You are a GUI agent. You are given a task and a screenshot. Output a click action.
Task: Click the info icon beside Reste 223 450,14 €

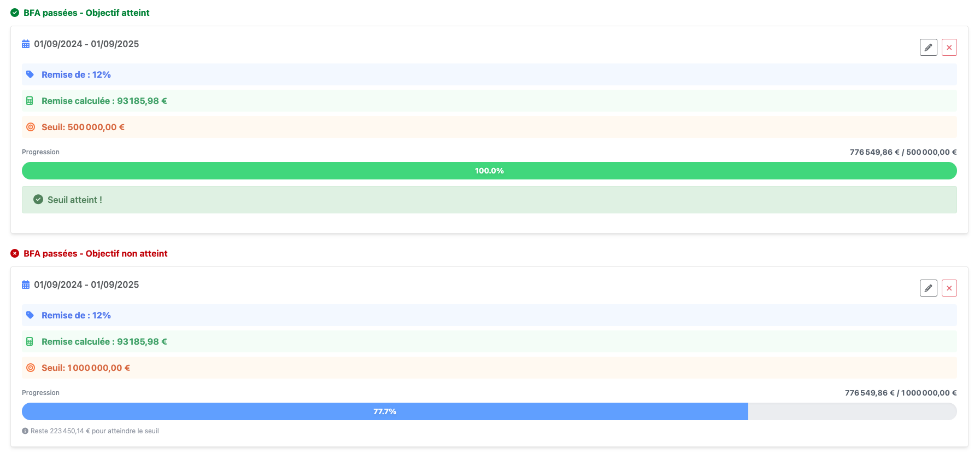(25, 431)
